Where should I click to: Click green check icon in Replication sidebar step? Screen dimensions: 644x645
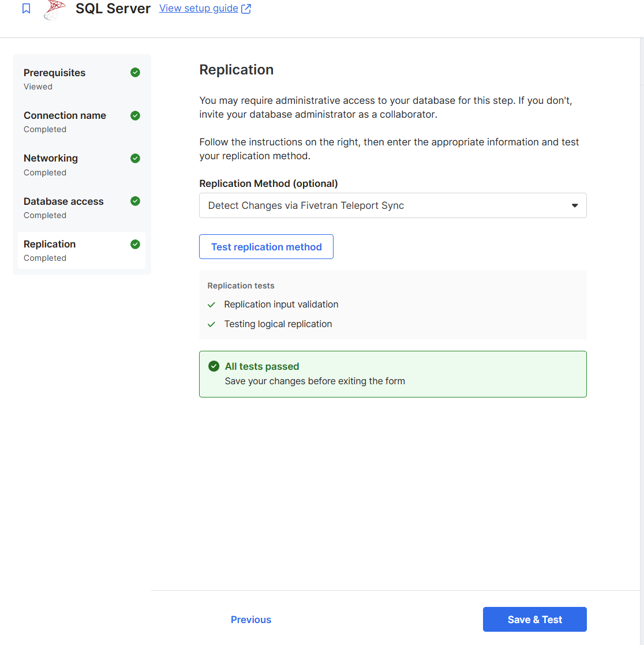(135, 245)
